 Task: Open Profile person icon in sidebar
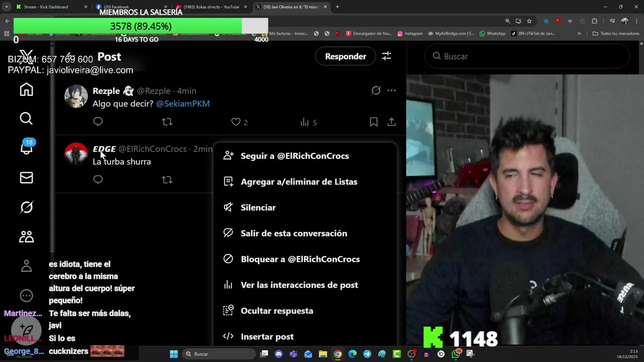pos(26,266)
